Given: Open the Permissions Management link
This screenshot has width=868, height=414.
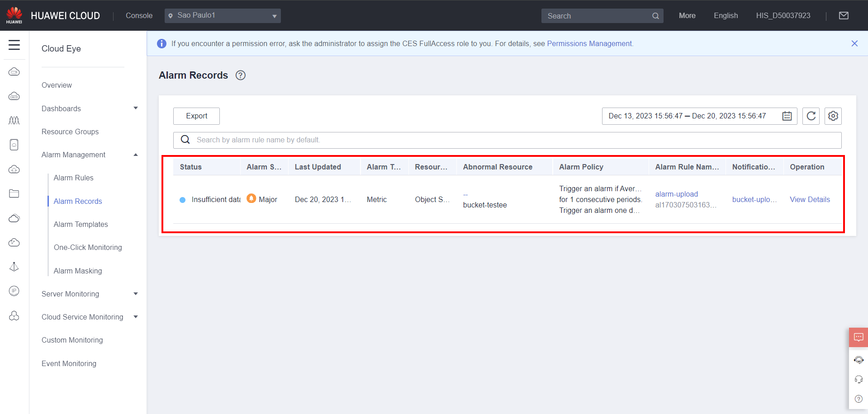Looking at the screenshot, I should tap(589, 43).
